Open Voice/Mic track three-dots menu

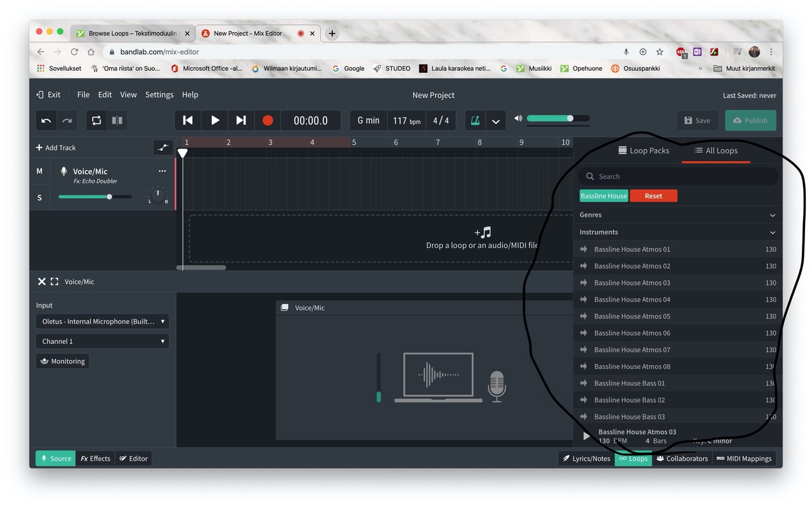coord(162,171)
